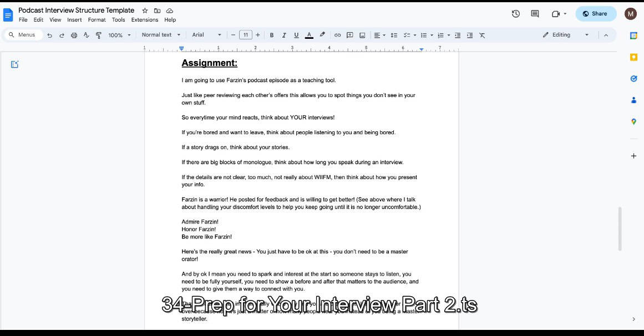Image resolution: width=644 pixels, height=336 pixels.
Task: Open the Zoom level dropdown
Action: click(x=118, y=34)
